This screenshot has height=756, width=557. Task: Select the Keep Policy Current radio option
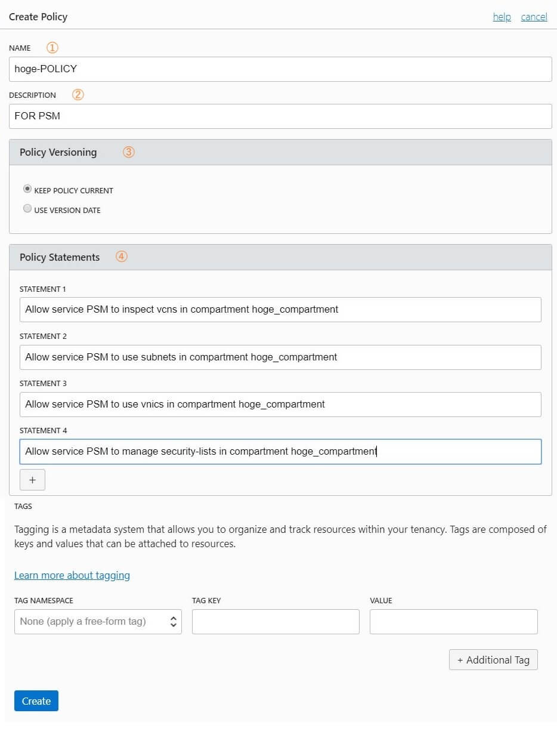point(27,189)
